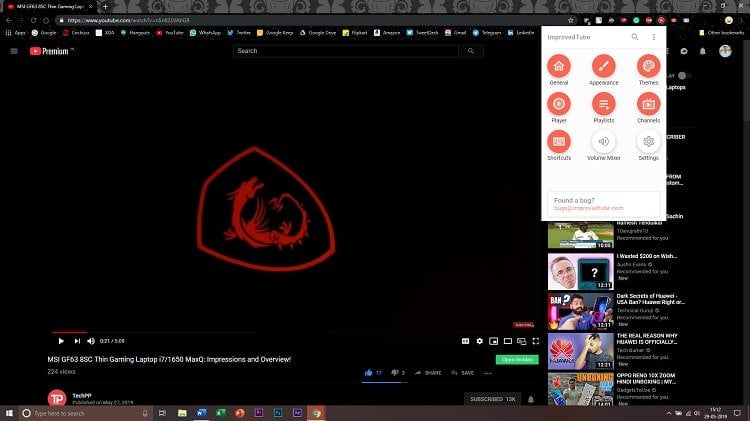Click the play on TV cast icon
This screenshot has width=750, height=421.
point(522,341)
